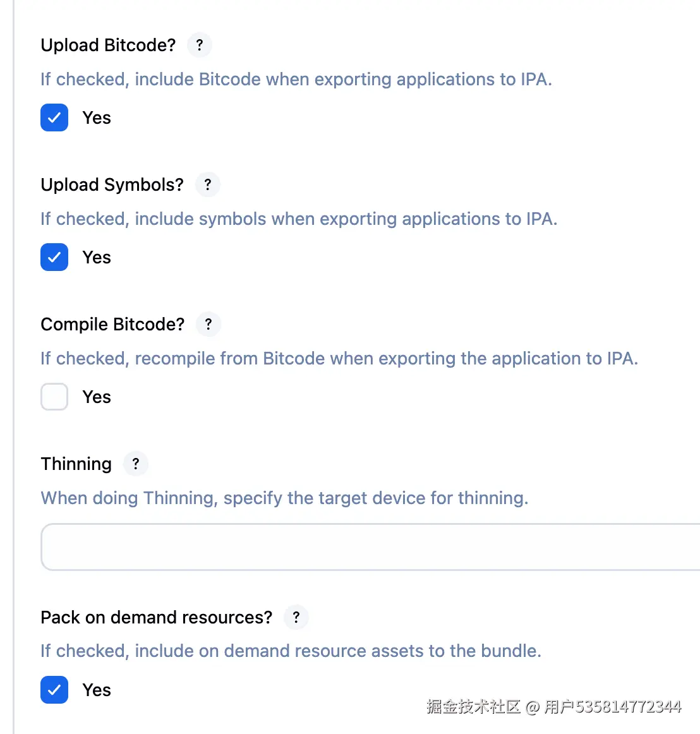
Task: Uncheck the Upload Bitcode checkbox
Action: (x=54, y=117)
